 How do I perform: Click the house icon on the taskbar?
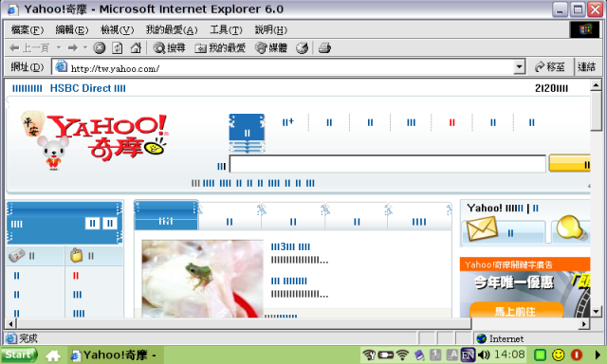click(x=53, y=355)
